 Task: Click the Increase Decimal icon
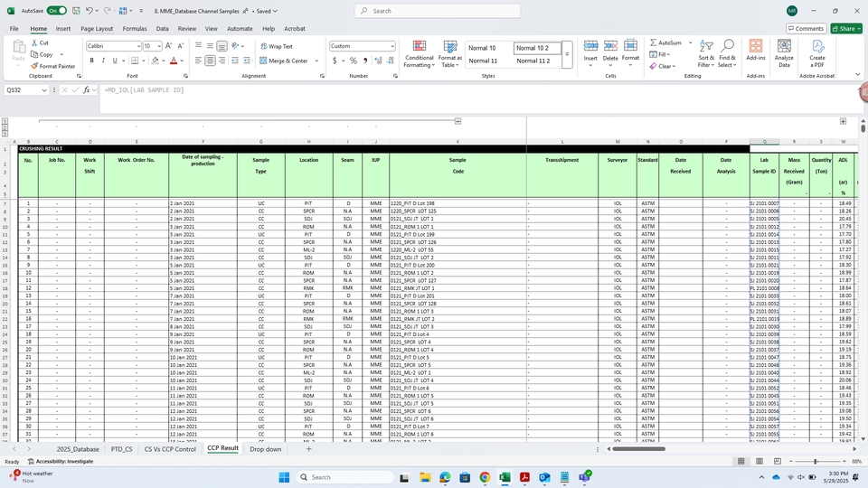pyautogui.click(x=378, y=61)
